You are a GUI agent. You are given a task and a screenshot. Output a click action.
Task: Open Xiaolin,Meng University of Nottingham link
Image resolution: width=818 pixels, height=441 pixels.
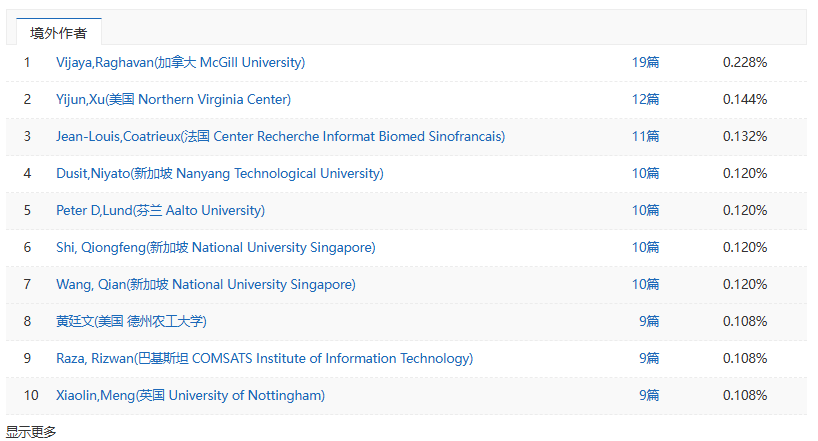(190, 396)
